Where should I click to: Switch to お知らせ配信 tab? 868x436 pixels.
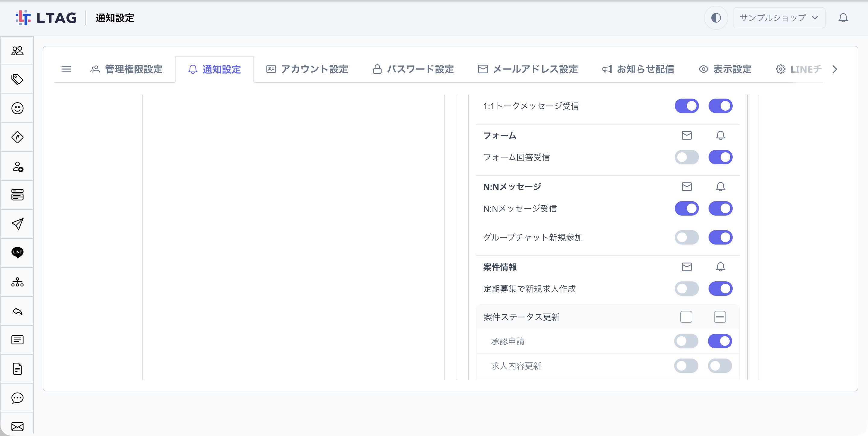[638, 69]
